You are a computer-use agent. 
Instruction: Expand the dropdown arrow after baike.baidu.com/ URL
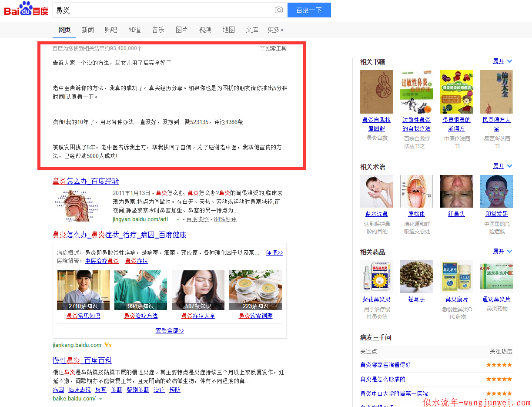click(x=101, y=399)
